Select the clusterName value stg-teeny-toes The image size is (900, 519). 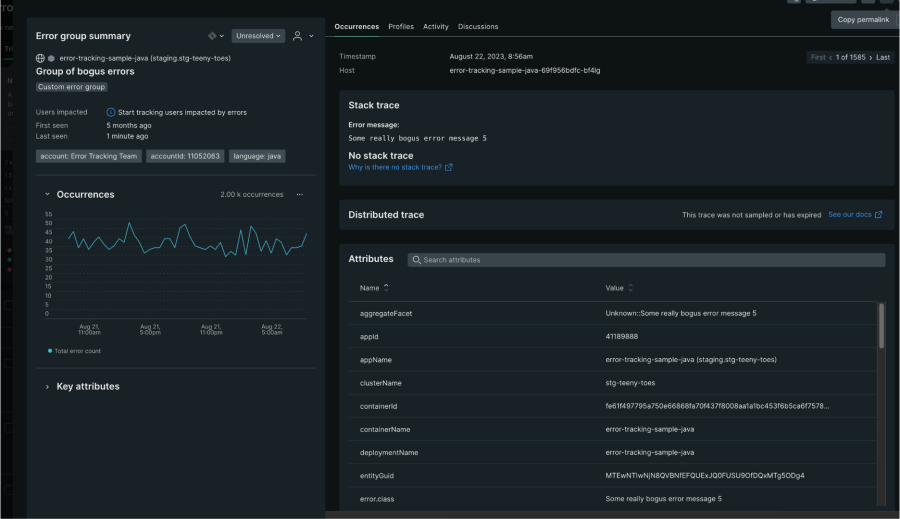click(630, 383)
